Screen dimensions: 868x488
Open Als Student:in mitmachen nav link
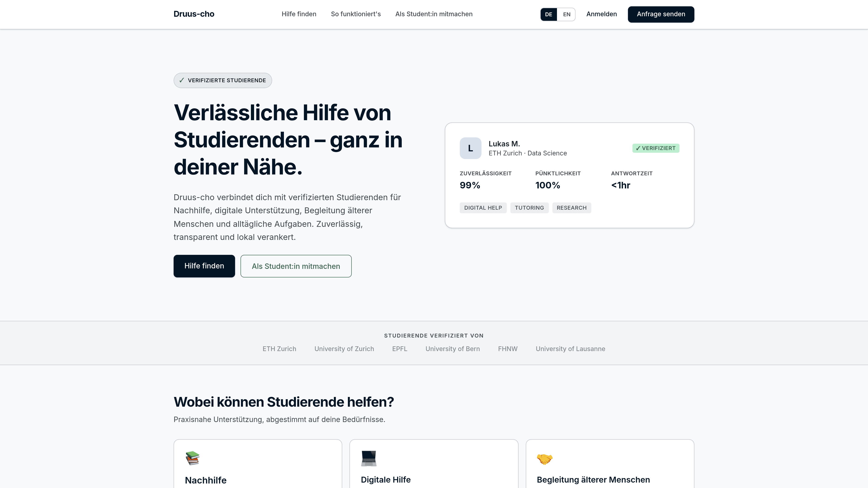434,14
